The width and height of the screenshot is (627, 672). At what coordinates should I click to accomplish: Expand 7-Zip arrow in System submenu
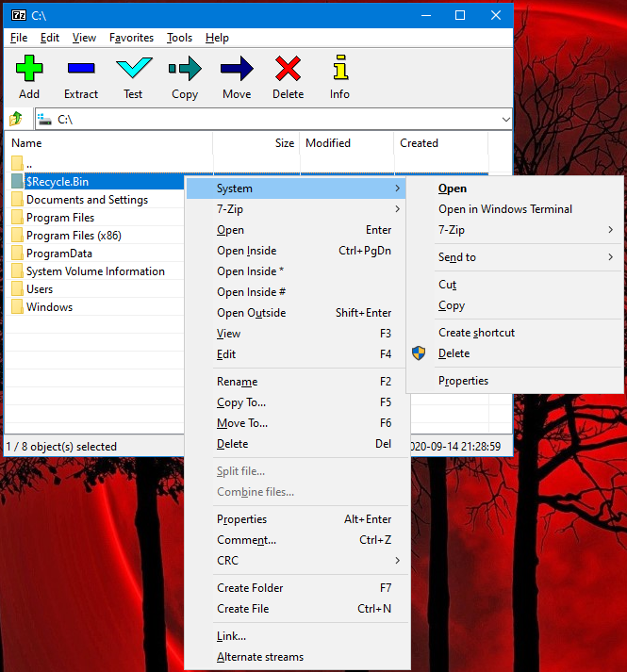pyautogui.click(x=610, y=230)
